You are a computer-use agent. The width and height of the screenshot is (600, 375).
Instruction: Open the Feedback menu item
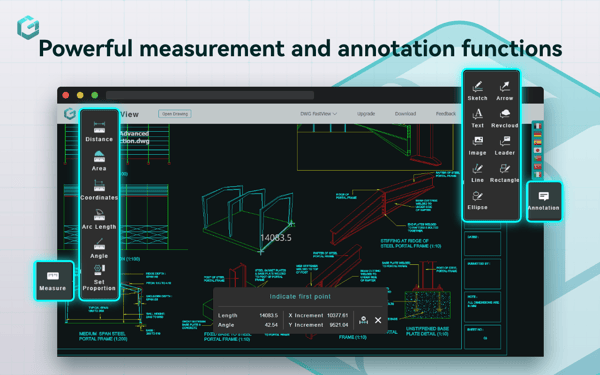[445, 114]
